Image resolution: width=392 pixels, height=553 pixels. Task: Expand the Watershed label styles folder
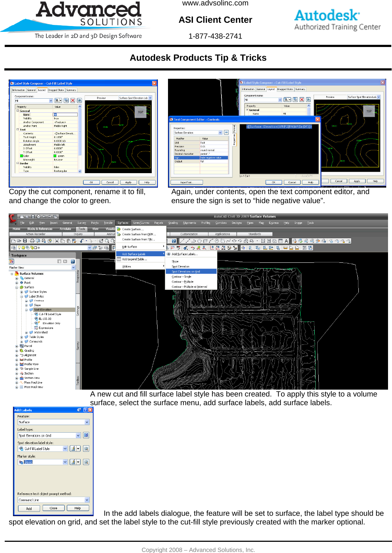pyautogui.click(x=26, y=333)
